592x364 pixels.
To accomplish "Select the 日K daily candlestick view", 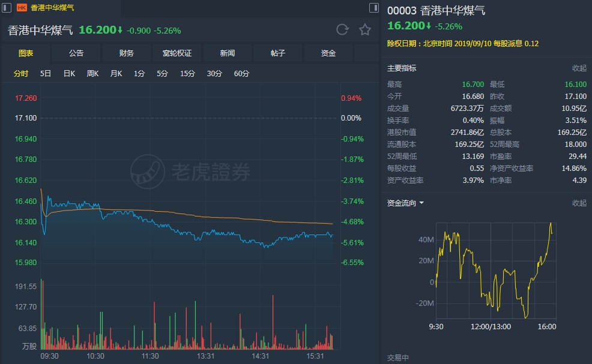I will [x=69, y=74].
